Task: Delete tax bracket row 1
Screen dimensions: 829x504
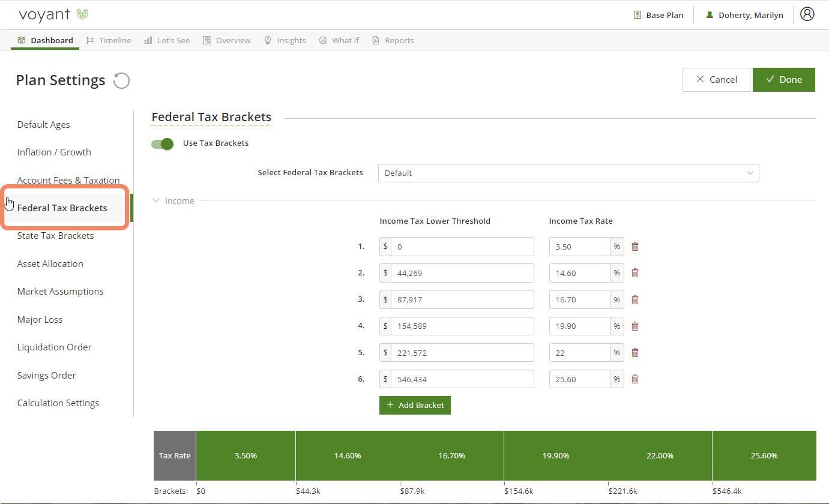Action: 635,247
